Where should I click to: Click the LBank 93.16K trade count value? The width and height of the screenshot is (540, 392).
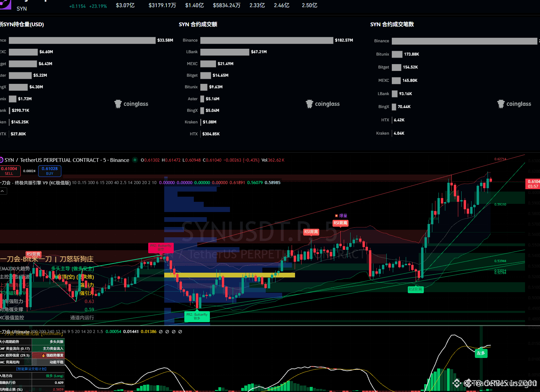coord(406,94)
